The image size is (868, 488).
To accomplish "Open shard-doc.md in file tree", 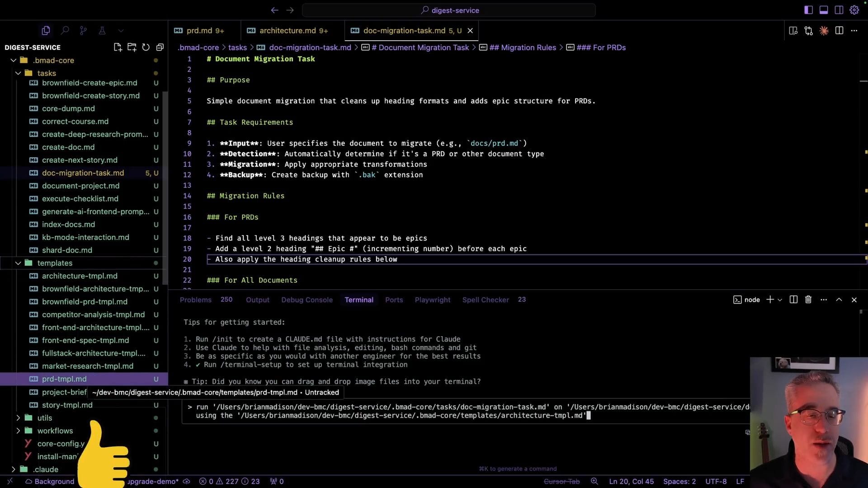I will coord(67,250).
